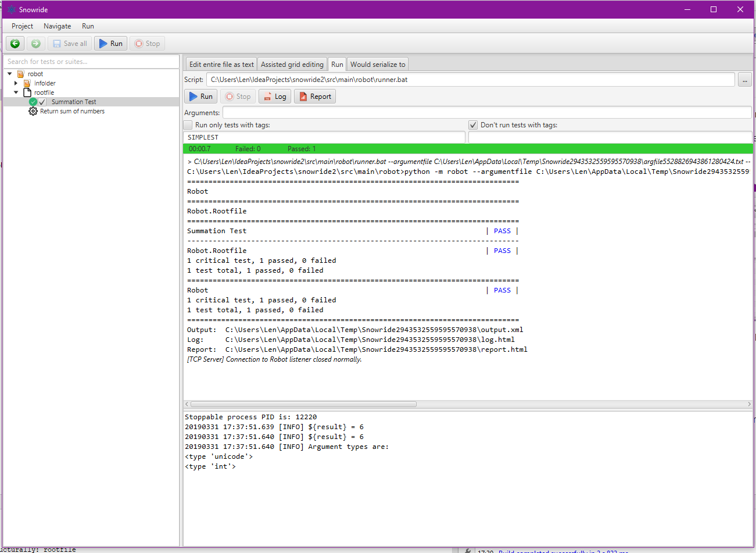Enable Run only tests with tags checkbox
The height and width of the screenshot is (553, 756).
188,125
